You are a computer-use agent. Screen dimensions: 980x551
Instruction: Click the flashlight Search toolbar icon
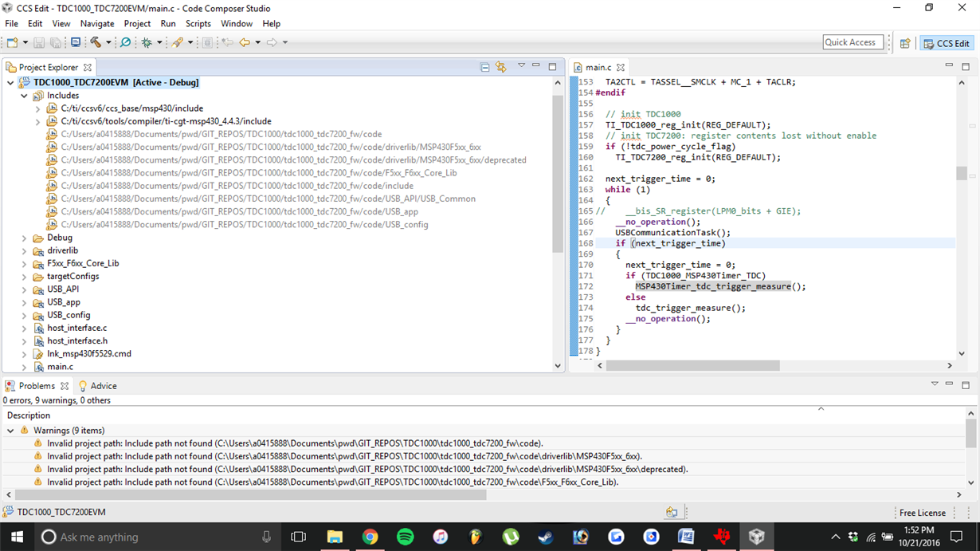pyautogui.click(x=178, y=42)
